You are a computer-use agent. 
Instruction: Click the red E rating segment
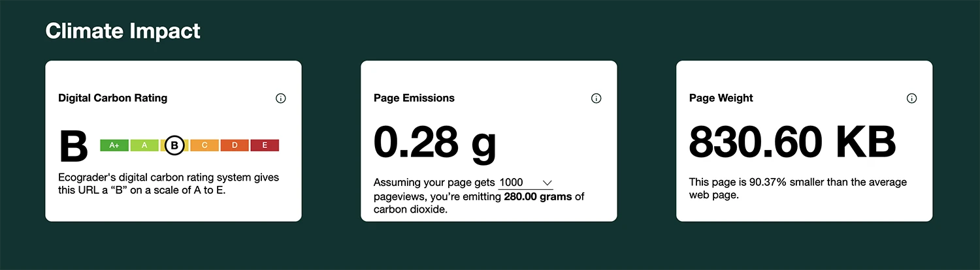point(265,145)
